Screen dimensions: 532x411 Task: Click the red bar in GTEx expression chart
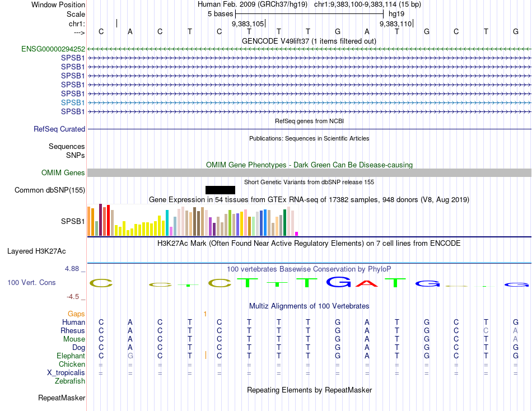pos(108,220)
